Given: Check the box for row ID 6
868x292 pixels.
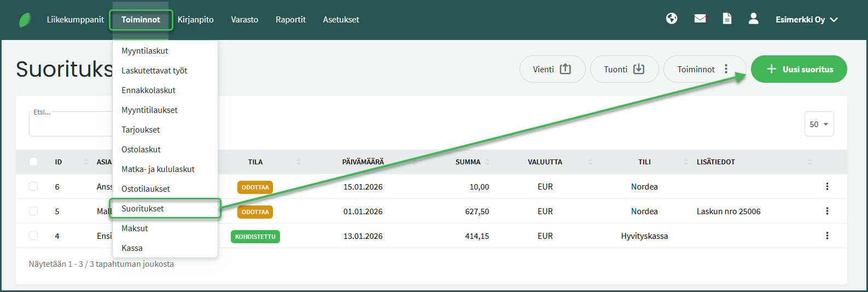Looking at the screenshot, I should click(x=33, y=186).
